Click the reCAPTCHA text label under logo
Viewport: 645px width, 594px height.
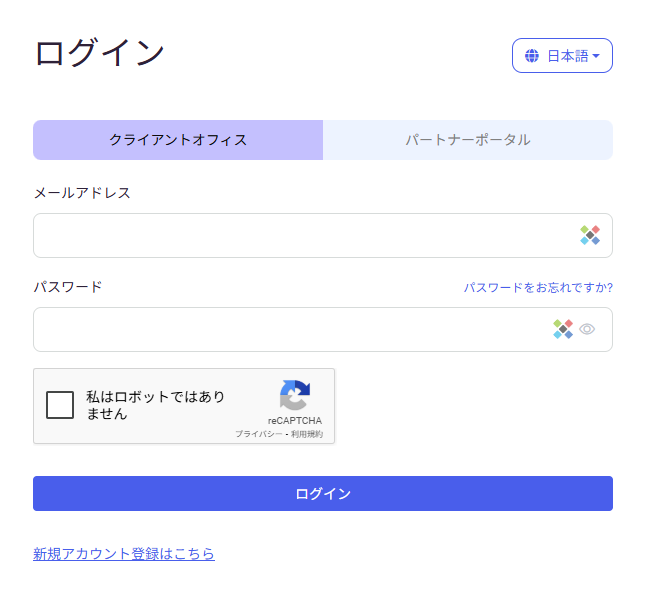point(295,420)
